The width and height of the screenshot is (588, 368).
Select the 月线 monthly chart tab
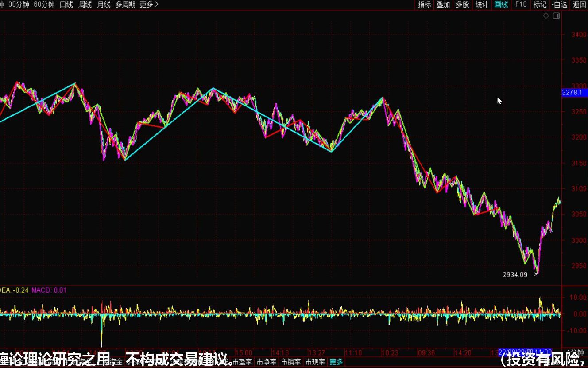click(104, 4)
